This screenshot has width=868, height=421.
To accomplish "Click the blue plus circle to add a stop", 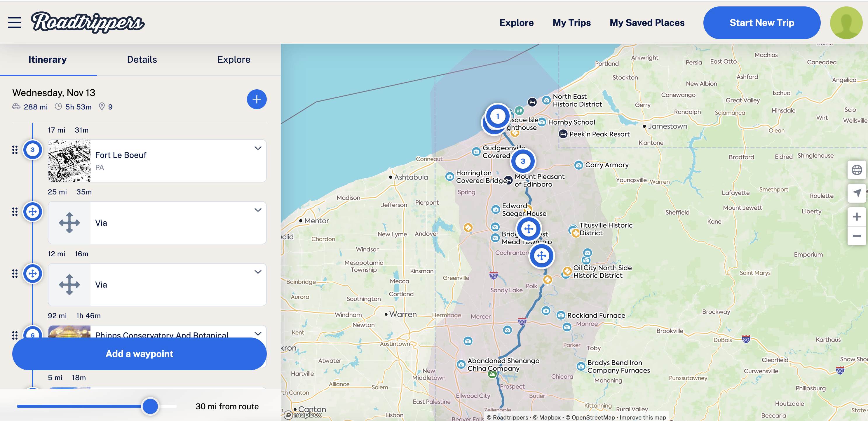I will 257,99.
